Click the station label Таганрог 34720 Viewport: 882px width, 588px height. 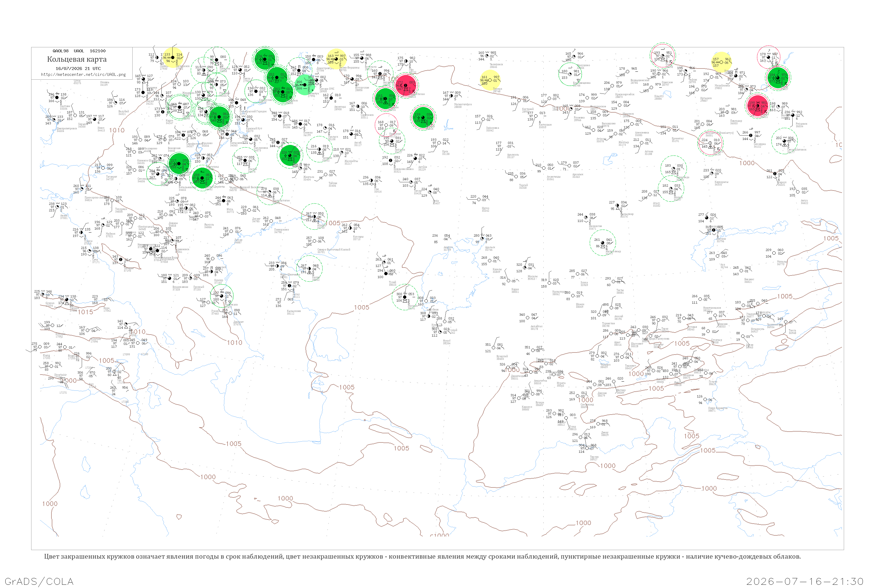tap(111, 178)
